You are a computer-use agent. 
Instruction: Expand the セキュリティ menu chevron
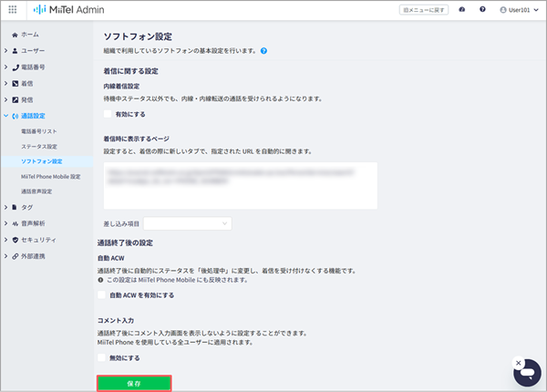(6, 240)
